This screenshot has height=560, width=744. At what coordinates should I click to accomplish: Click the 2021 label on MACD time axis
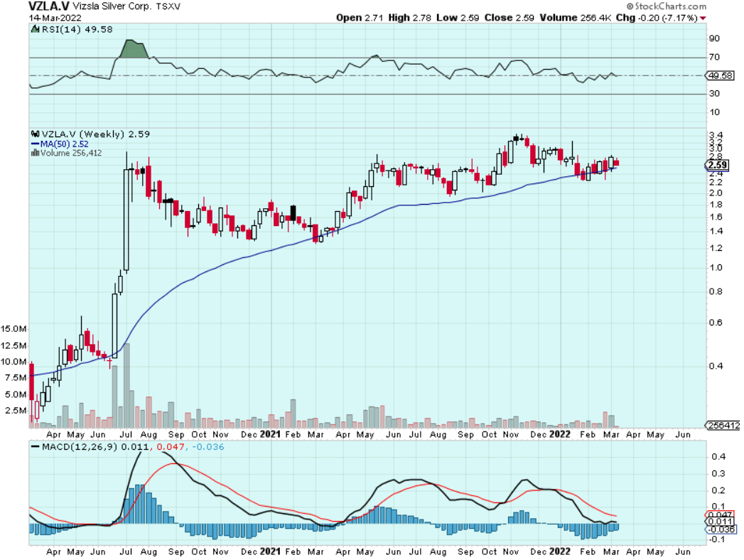(x=270, y=551)
